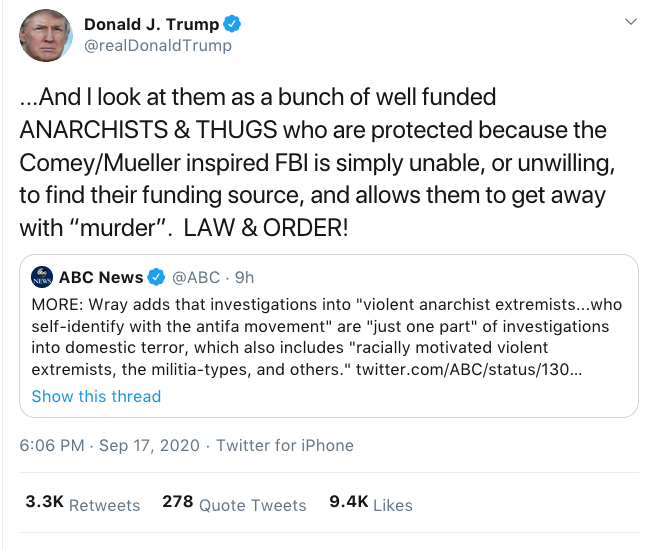Click Show this thread
Viewport: 655px width, 549px height.
coord(96,396)
